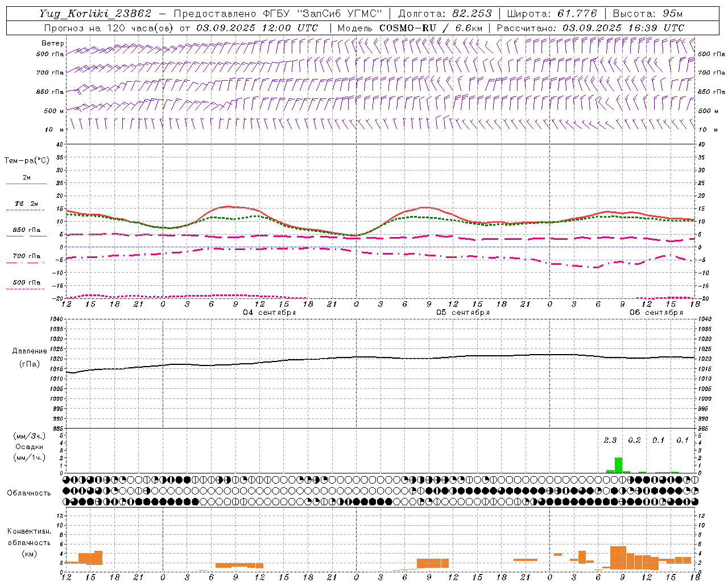Click the 'Конвективн.' convective cloud label
The image size is (728, 582).
29,531
